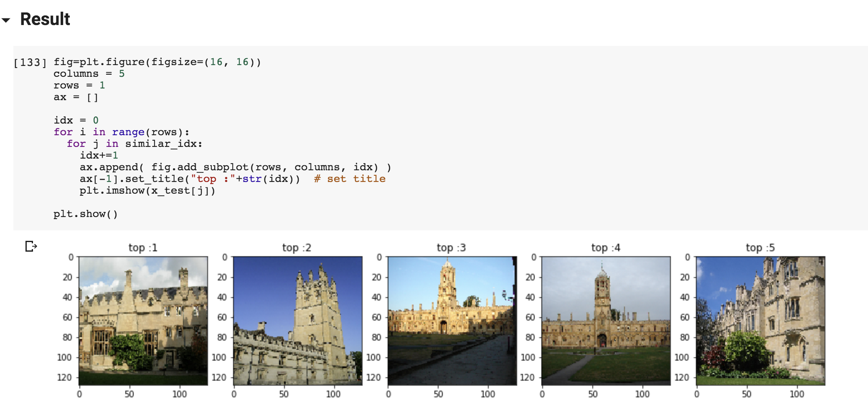The width and height of the screenshot is (868, 409).
Task: Click the Result heading text
Action: 45,19
